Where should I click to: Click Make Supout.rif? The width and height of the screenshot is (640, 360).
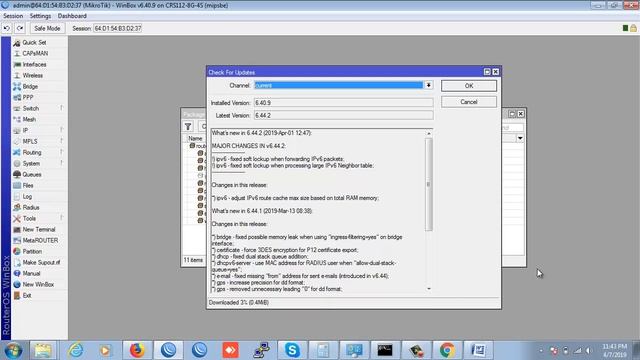click(41, 263)
